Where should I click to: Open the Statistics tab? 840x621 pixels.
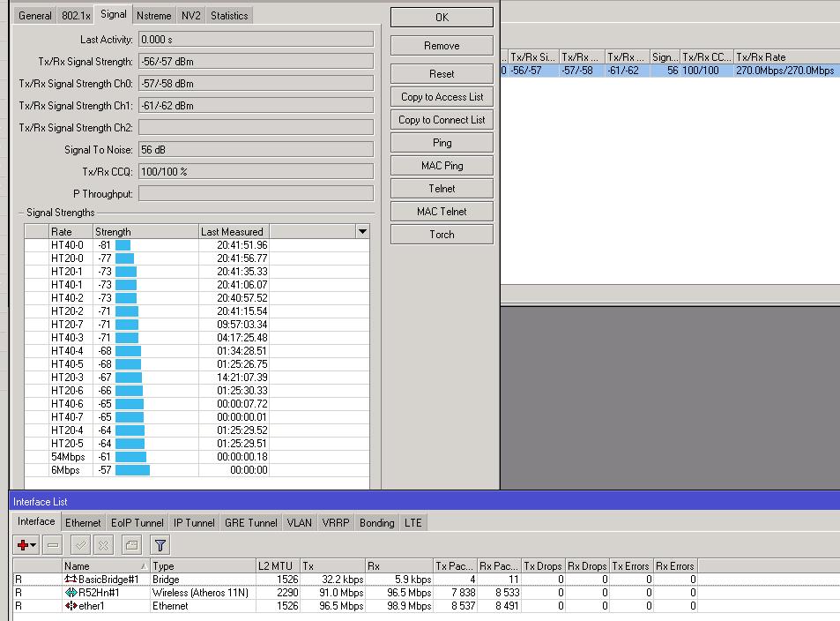click(229, 16)
